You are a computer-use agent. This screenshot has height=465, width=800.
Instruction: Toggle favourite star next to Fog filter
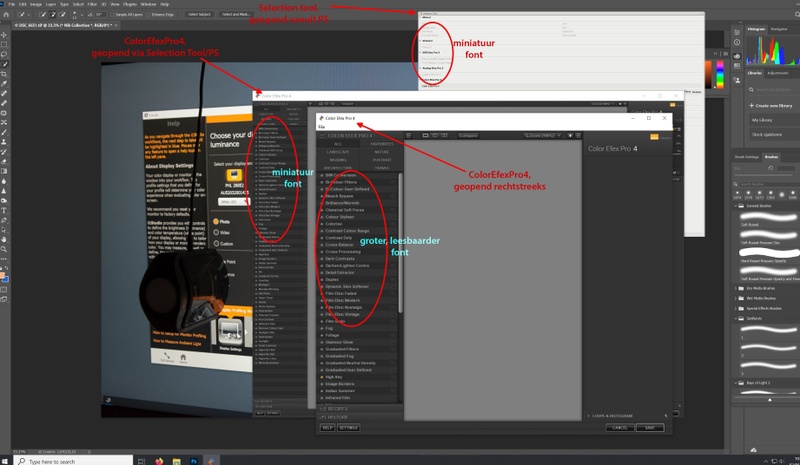click(322, 328)
